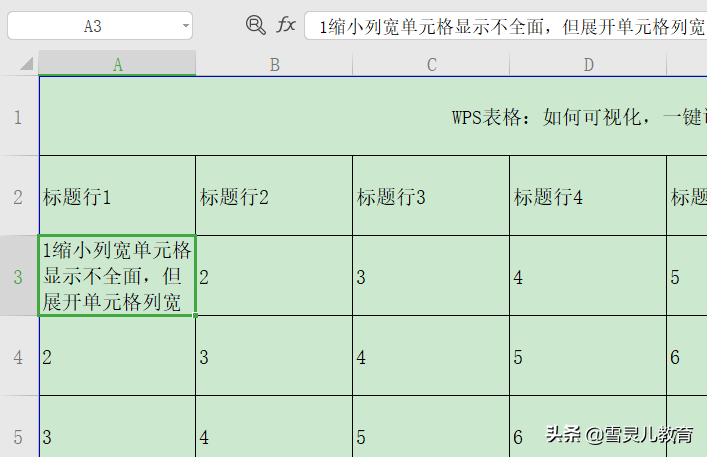Click the fill handle of cell A3
Screen dimensions: 707x457
point(195,315)
